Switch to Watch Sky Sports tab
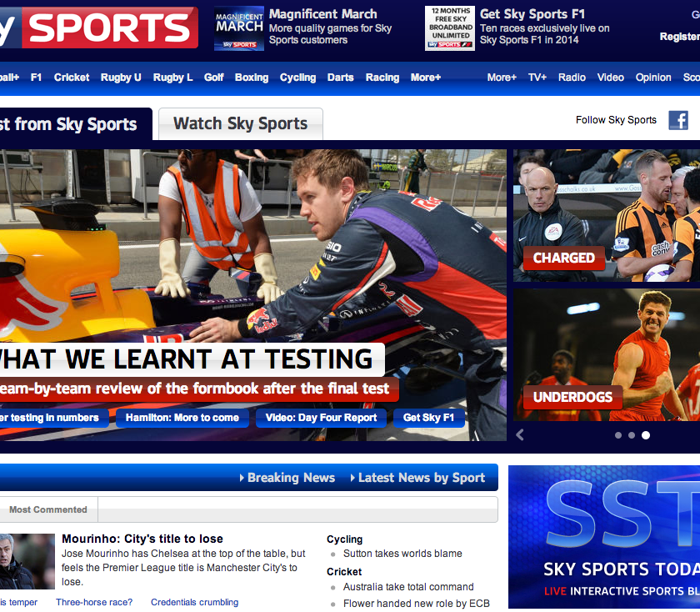This screenshot has height=612, width=700. tap(241, 123)
